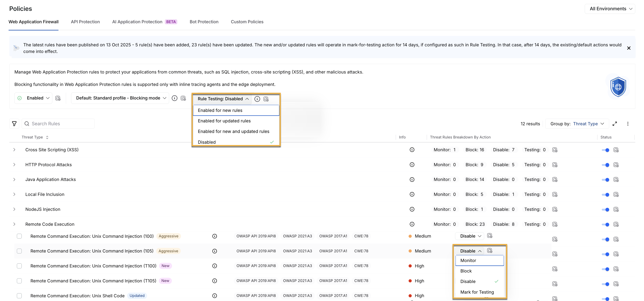Image resolution: width=644 pixels, height=301 pixels.
Task: Click info icon for Unix Command Injection (100)
Action: tap(214, 236)
